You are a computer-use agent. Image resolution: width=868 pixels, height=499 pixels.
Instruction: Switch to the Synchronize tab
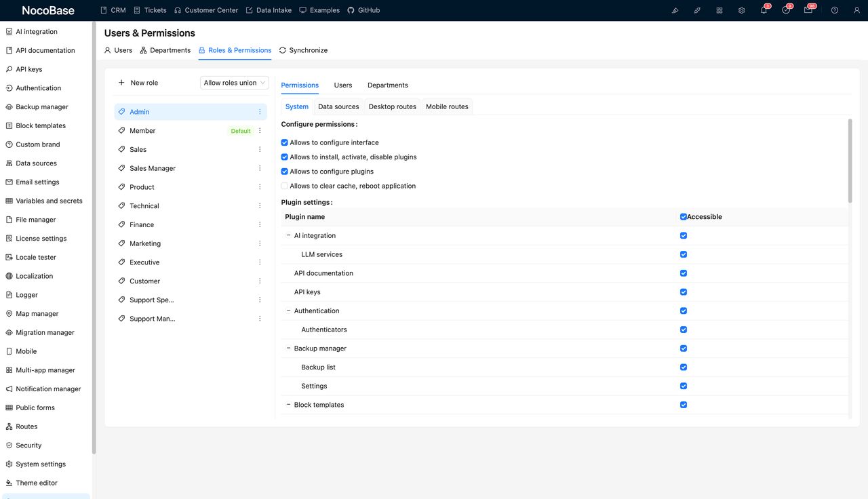(303, 50)
